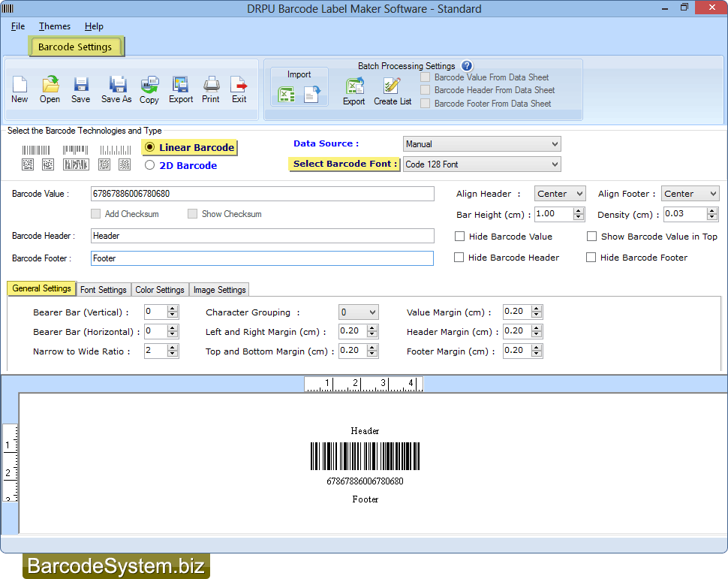
Task: Click Bar Height stepper arrows
Action: click(x=578, y=214)
